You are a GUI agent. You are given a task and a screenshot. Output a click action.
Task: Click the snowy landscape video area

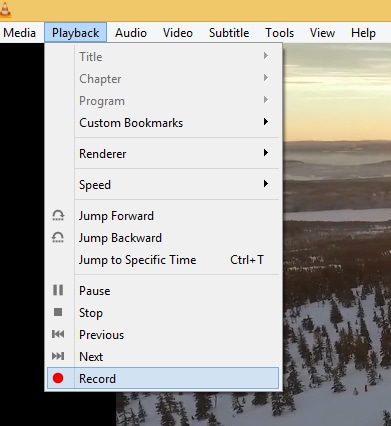pos(337,233)
